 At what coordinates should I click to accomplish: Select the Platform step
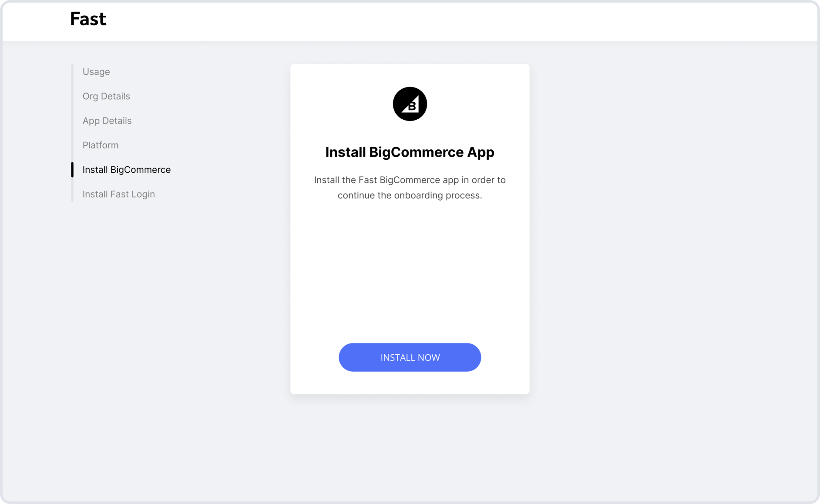pos(101,145)
